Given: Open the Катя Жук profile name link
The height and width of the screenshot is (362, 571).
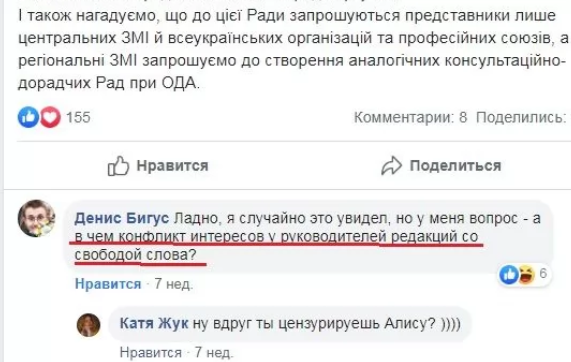Looking at the screenshot, I should pyautogui.click(x=154, y=323).
